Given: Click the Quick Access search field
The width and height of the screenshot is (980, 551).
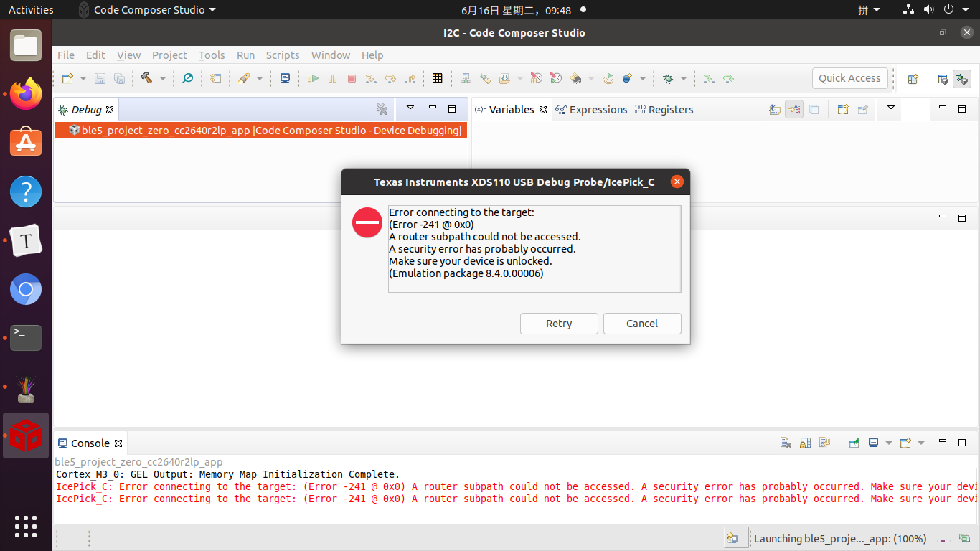Looking at the screenshot, I should (849, 78).
